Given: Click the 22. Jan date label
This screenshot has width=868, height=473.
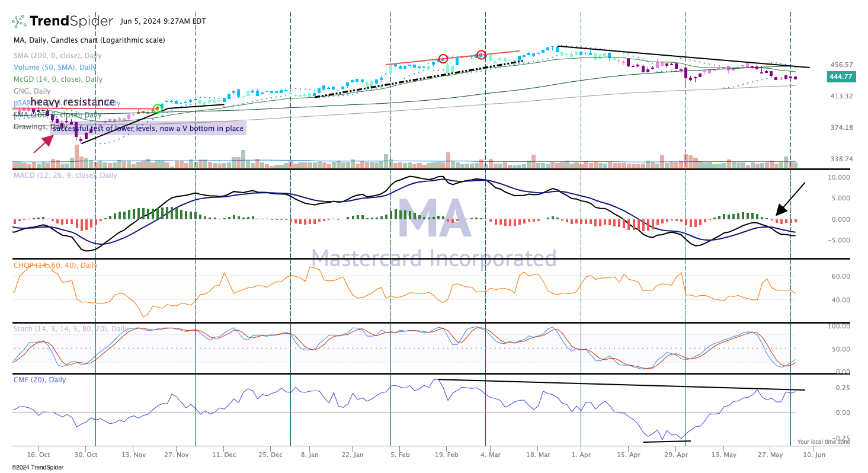Looking at the screenshot, I should [x=353, y=455].
